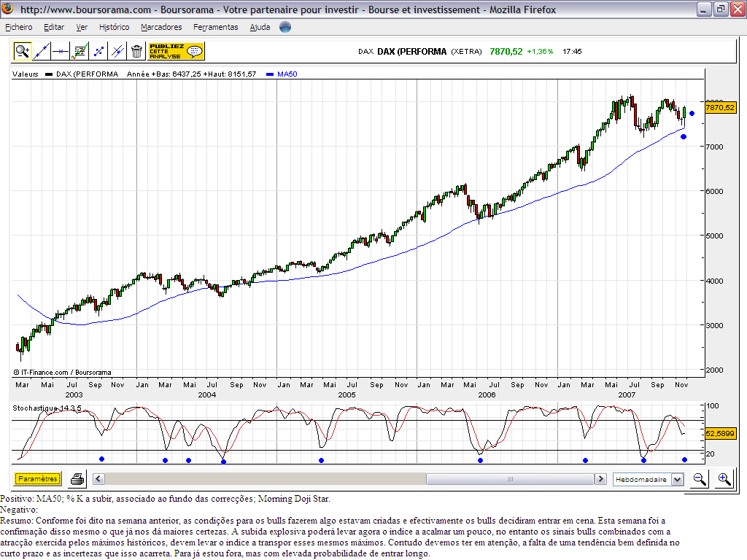Click the Valeurs legend label
This screenshot has width=747, height=560.
[26, 74]
